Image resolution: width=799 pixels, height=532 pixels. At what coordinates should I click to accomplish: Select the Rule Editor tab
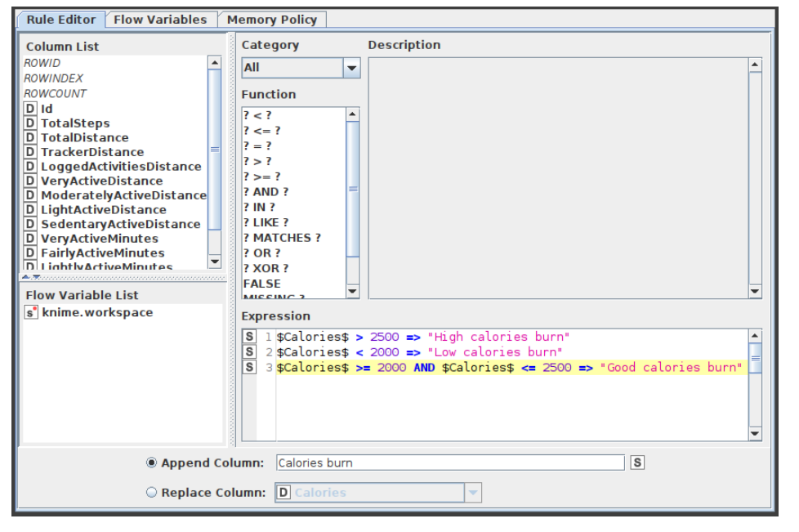click(x=61, y=20)
